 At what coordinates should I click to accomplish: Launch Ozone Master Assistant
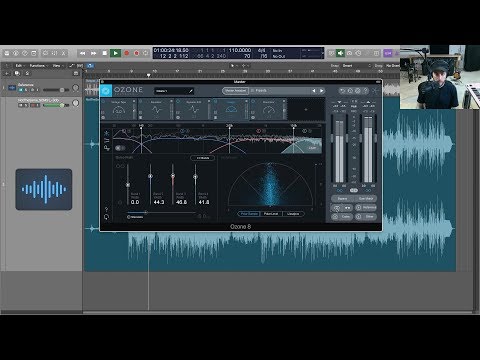(235, 91)
